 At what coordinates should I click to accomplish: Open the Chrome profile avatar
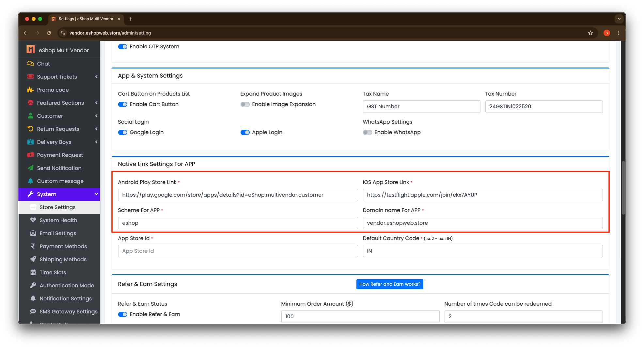tap(607, 33)
